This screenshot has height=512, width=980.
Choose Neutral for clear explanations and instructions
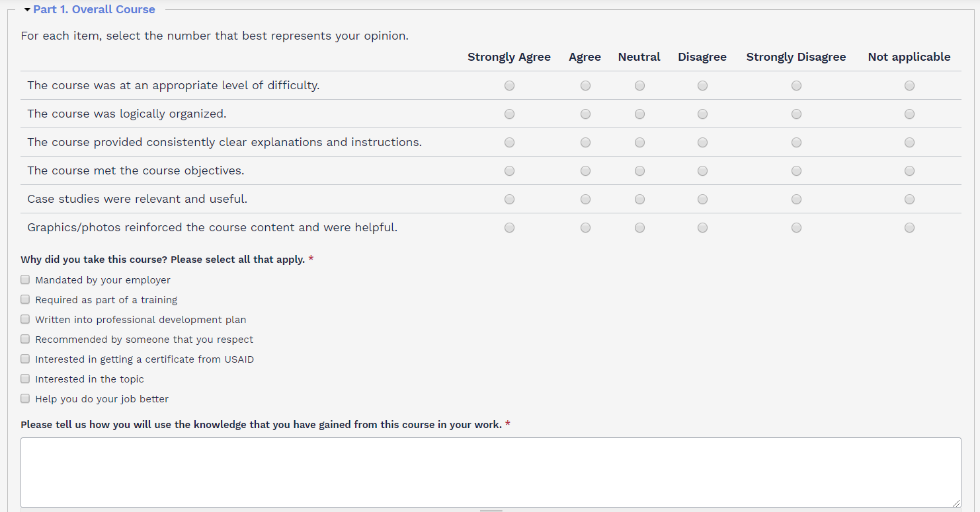coord(639,143)
